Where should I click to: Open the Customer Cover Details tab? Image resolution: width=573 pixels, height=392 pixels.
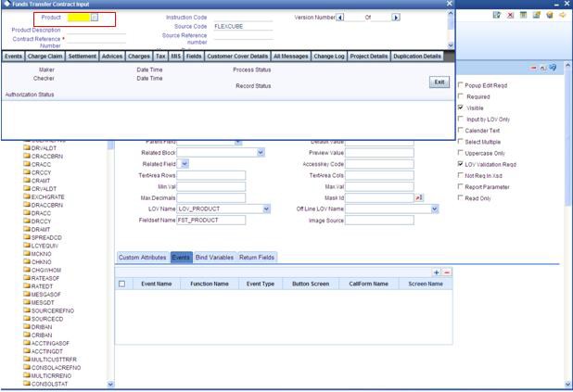pyautogui.click(x=237, y=57)
